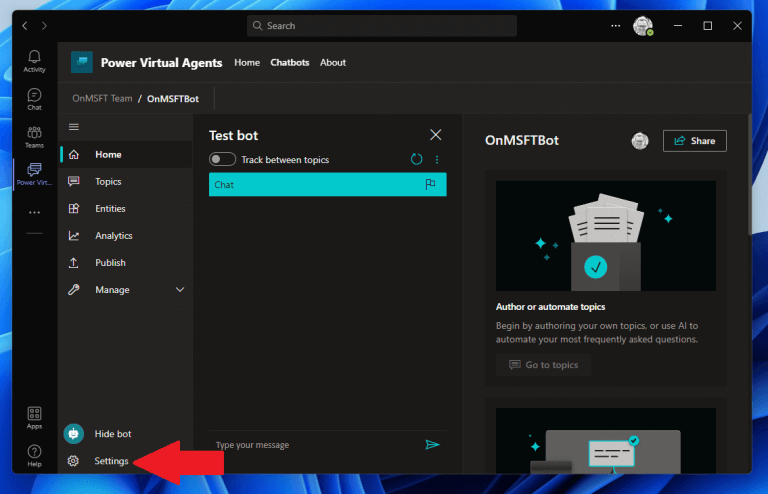Image resolution: width=768 pixels, height=494 pixels.
Task: Click the OnMSFTBot page title
Action: point(522,141)
